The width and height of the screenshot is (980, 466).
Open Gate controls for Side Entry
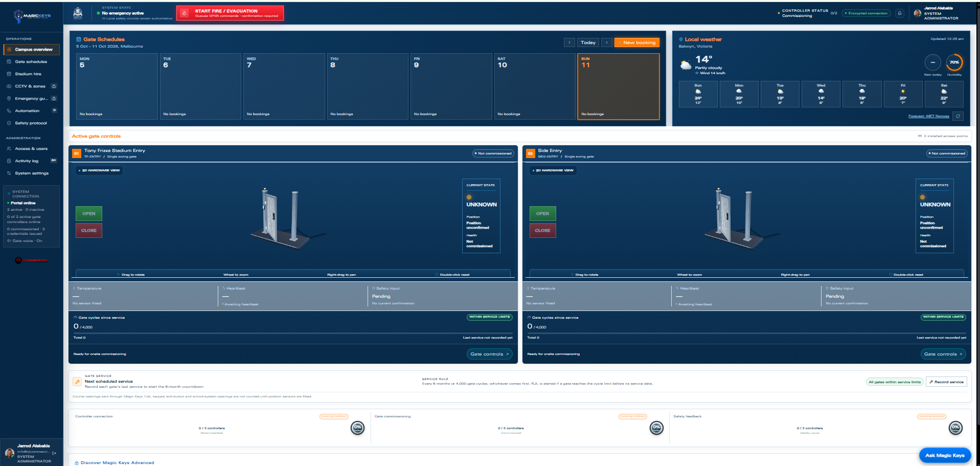point(943,354)
